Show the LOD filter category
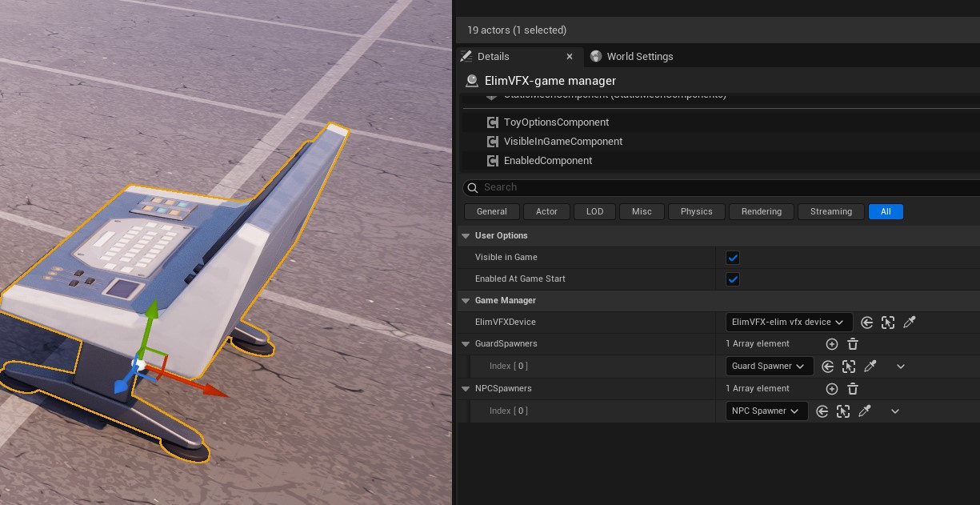The image size is (980, 505). [594, 211]
